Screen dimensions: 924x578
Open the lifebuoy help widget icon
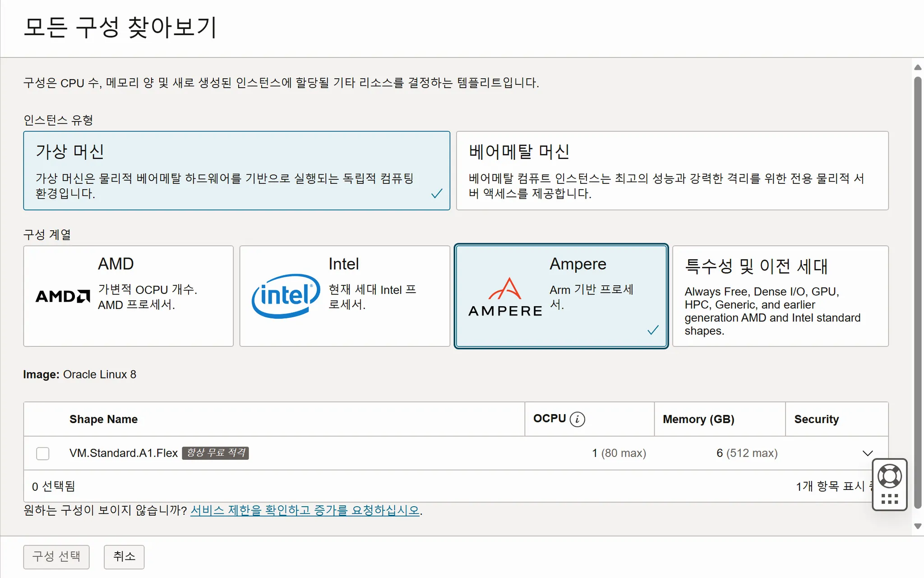click(x=889, y=476)
